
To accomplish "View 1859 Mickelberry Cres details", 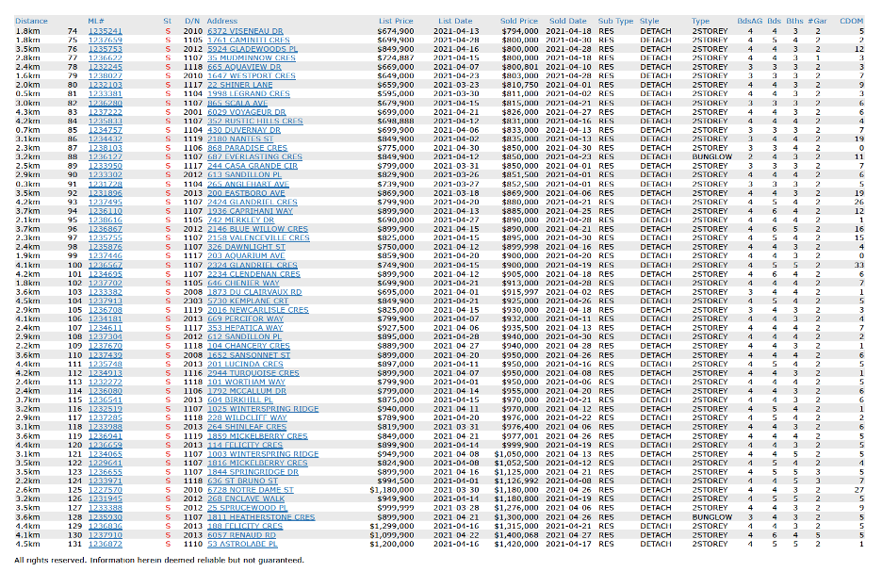I will pos(256,436).
